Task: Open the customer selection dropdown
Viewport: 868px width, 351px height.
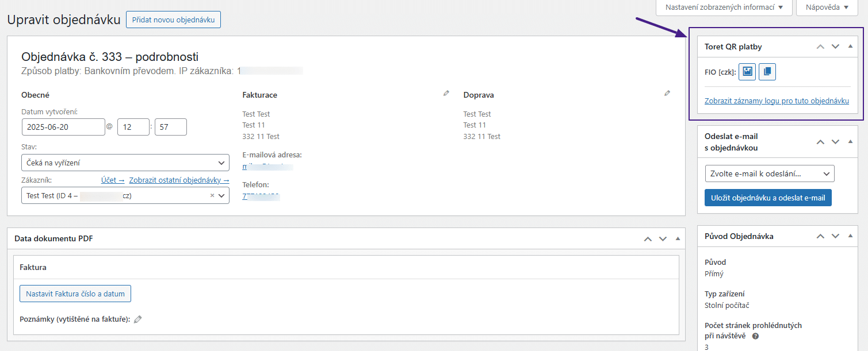Action: tap(125, 195)
